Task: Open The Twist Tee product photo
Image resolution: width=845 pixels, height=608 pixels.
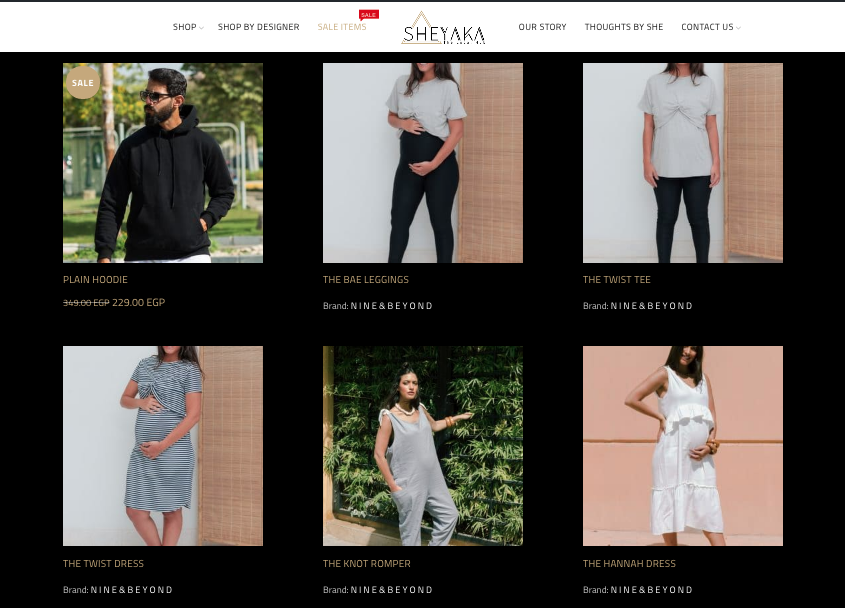Action: coord(683,163)
